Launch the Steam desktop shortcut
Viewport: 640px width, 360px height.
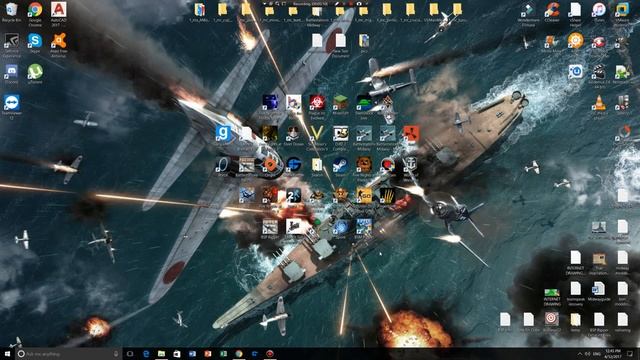[340, 167]
